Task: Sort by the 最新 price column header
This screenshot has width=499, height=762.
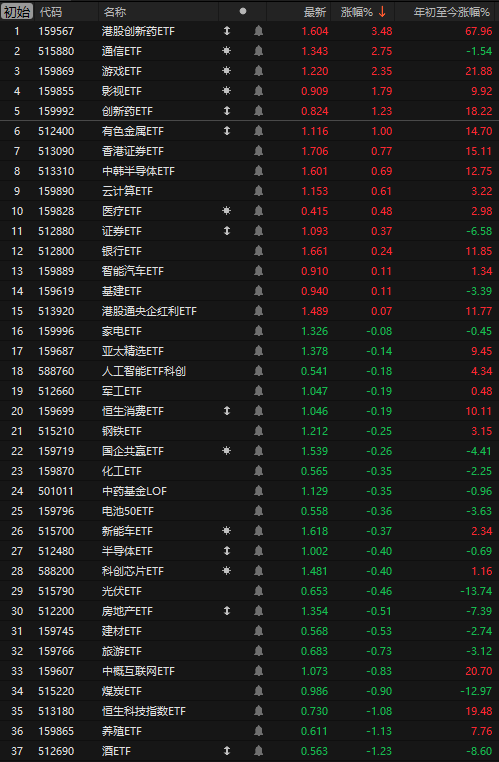Action: tap(315, 12)
